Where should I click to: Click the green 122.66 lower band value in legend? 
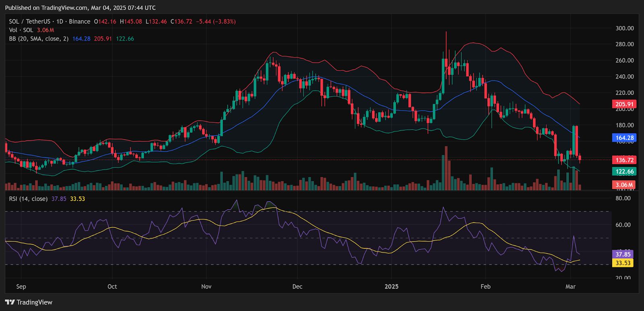click(x=125, y=39)
